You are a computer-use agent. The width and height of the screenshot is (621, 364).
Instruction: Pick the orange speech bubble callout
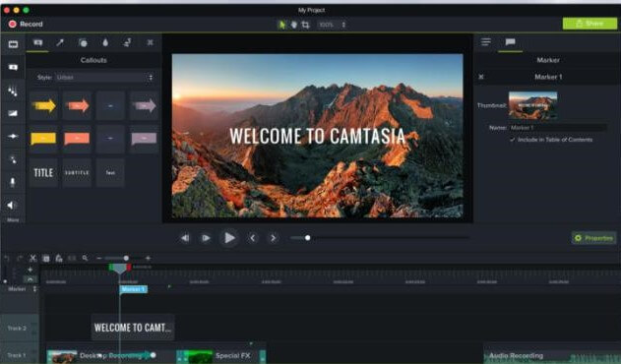point(77,139)
